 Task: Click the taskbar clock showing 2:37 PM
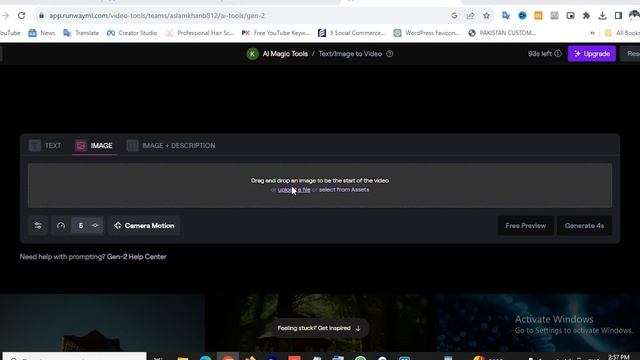[x=618, y=357]
